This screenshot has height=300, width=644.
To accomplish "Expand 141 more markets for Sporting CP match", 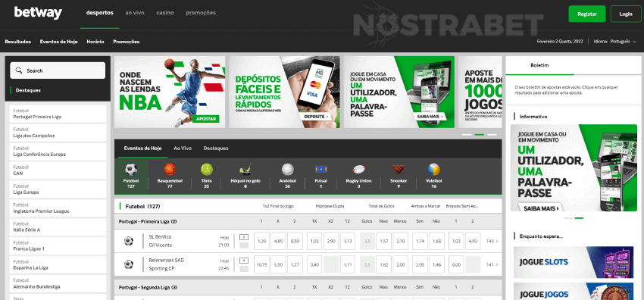I will tap(492, 264).
